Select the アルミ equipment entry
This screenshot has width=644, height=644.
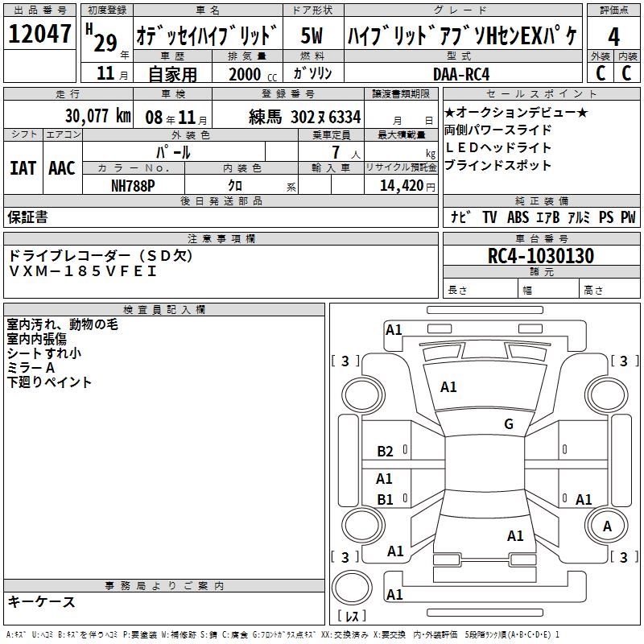pyautogui.click(x=579, y=217)
